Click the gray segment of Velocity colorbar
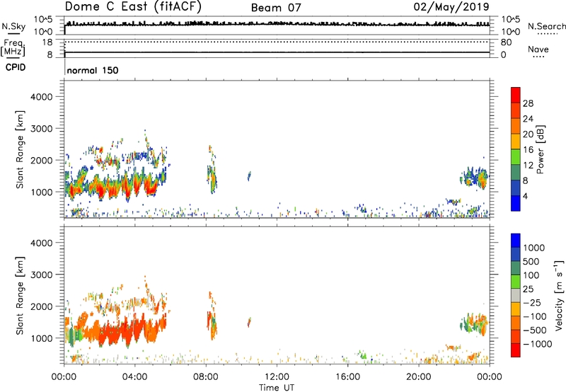Viewport: 566px width, 392px height. click(x=516, y=295)
